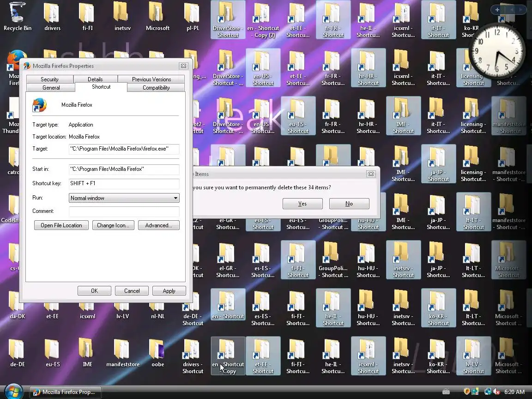Click into the Target path field
Viewport: 532px width, 399px height.
124,149
